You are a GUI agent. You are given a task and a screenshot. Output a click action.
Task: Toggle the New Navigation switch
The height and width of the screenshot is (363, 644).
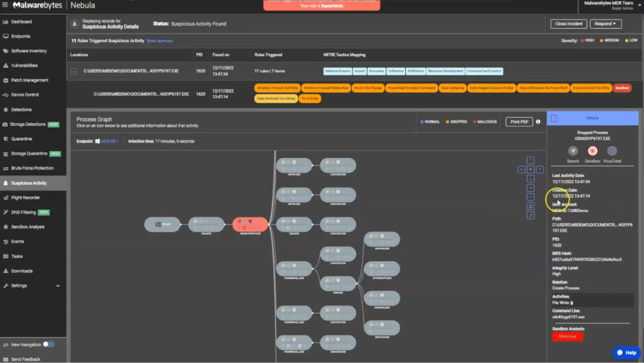pyautogui.click(x=48, y=345)
